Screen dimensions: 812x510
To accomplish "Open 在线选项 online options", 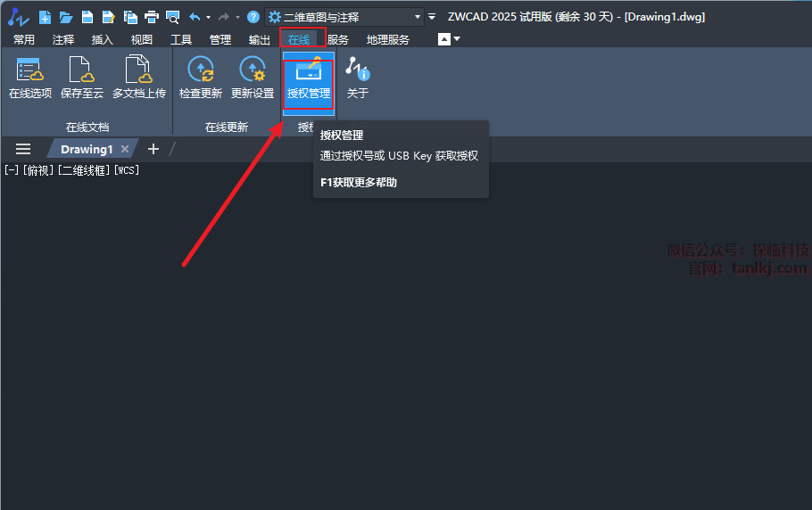I will pos(30,78).
